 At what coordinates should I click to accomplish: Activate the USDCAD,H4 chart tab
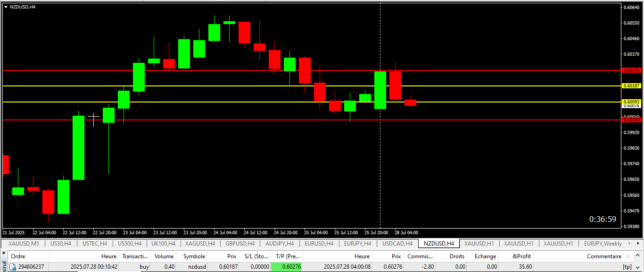(x=397, y=244)
